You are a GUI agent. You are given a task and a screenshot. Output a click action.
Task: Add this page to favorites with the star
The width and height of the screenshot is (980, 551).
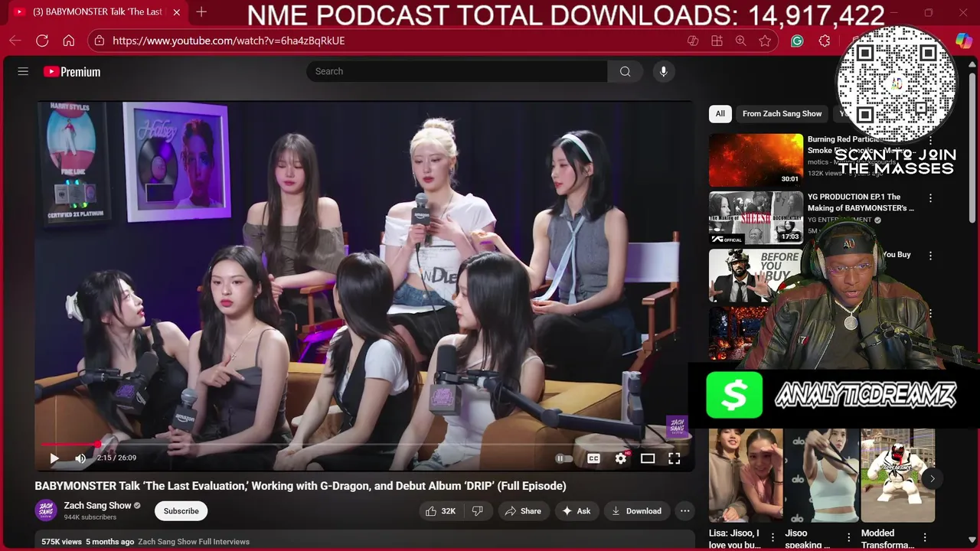764,41
